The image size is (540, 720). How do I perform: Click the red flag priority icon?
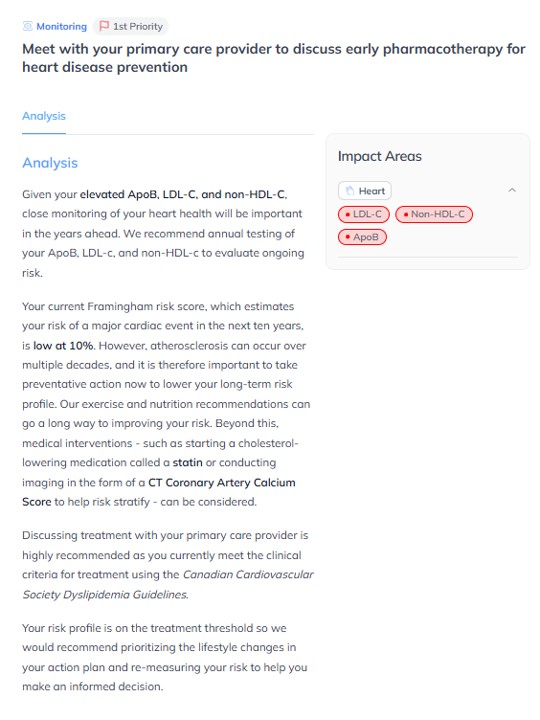click(104, 26)
